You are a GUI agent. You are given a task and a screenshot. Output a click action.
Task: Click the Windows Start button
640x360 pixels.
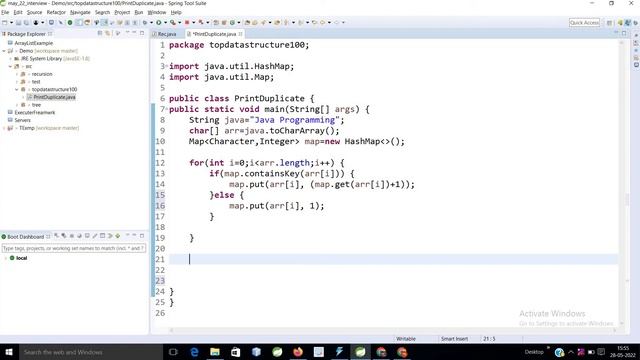[x=9, y=352]
